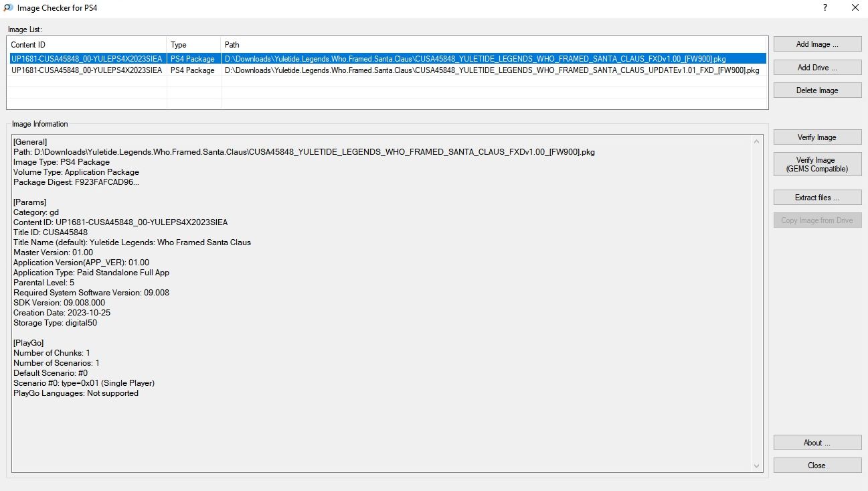Click PS4 Package type cell in second row

point(193,70)
